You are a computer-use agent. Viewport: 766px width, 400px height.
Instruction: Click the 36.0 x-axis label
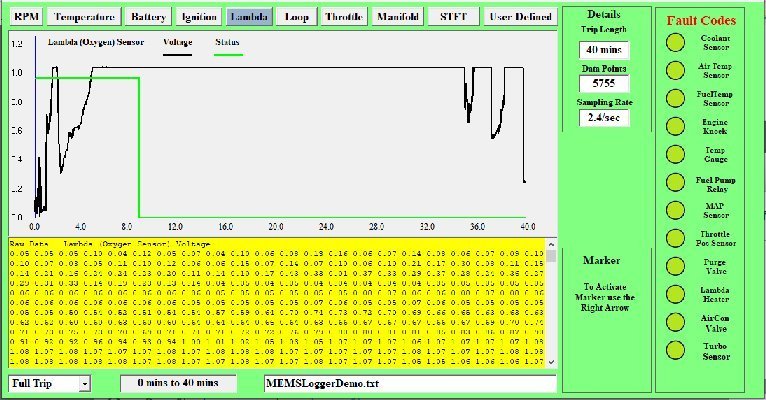(477, 227)
